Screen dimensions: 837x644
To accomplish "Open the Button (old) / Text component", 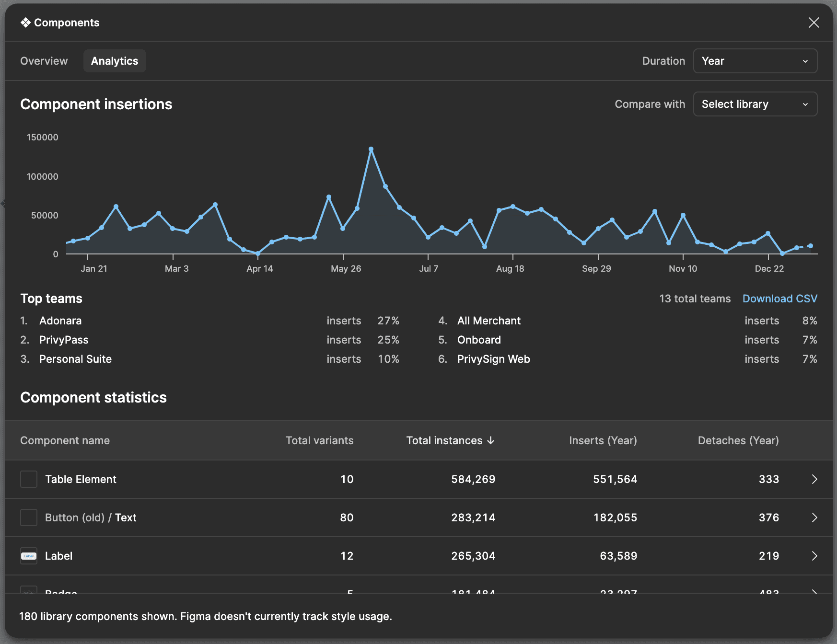I will 91,517.
